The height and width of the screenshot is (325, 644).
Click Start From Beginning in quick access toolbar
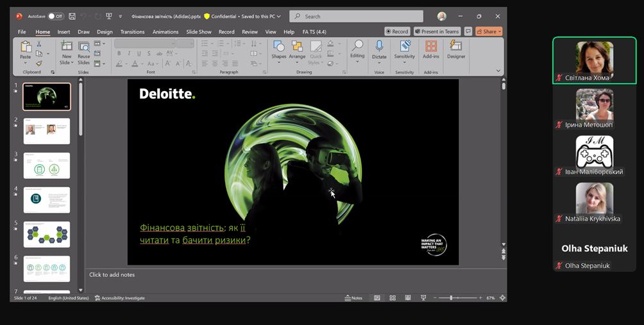109,17
